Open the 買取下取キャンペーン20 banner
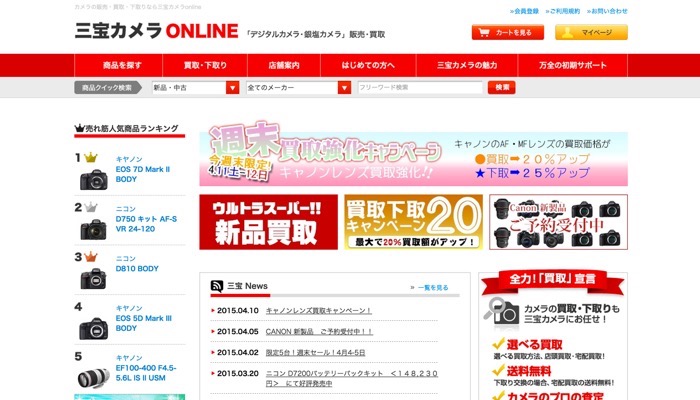 click(x=413, y=222)
